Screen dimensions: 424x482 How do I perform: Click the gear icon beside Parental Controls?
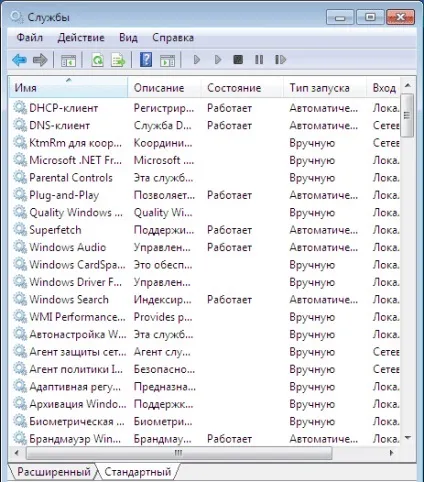(x=20, y=177)
